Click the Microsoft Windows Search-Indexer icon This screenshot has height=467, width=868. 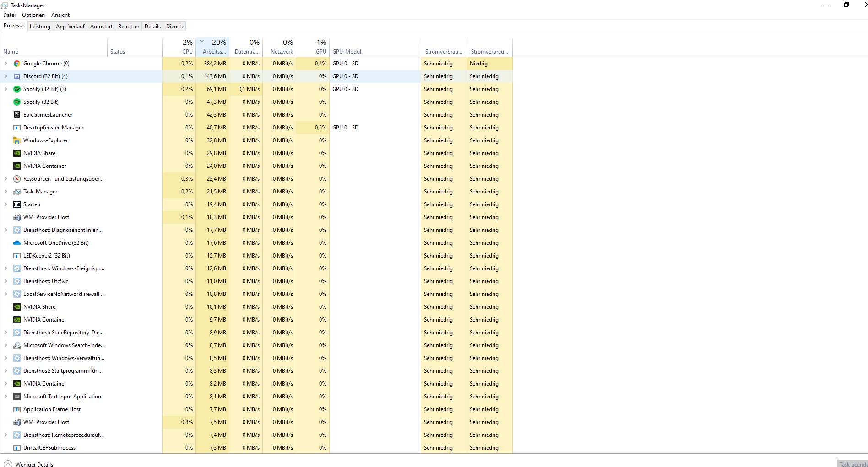(17, 345)
